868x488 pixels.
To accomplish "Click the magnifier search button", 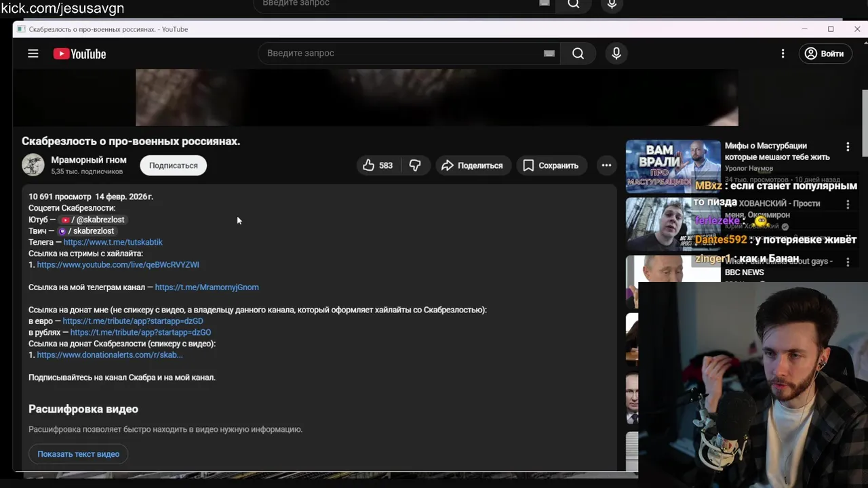I will [x=578, y=54].
